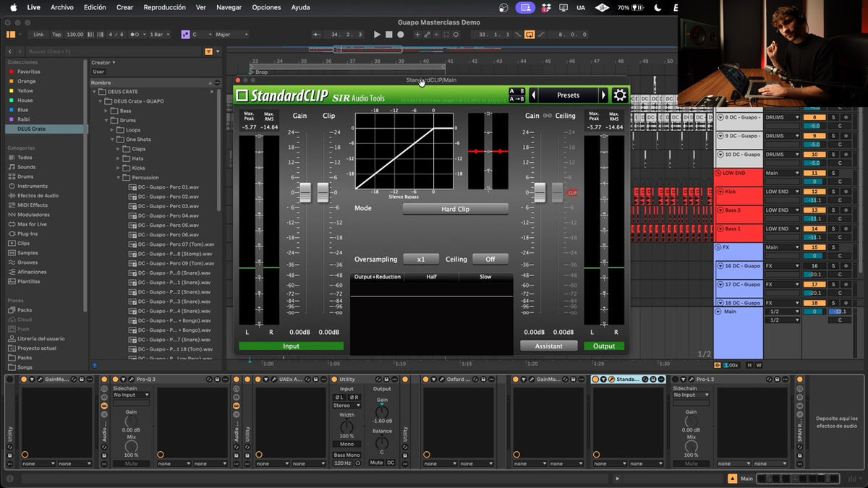Open the Navegar menu

tap(229, 7)
